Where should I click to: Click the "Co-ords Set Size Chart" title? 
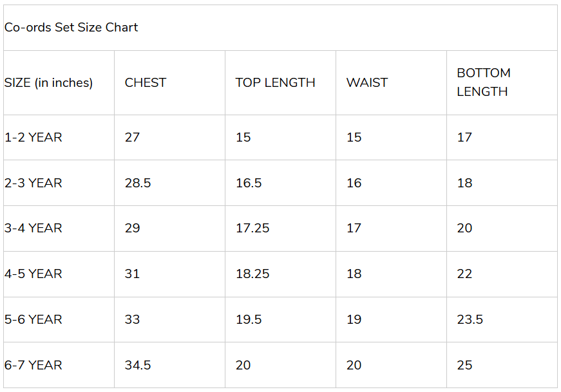(71, 28)
